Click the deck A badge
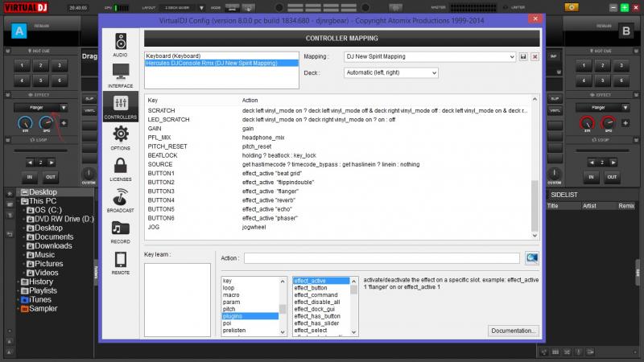Viewport: 644px width, 362px height. (x=19, y=31)
